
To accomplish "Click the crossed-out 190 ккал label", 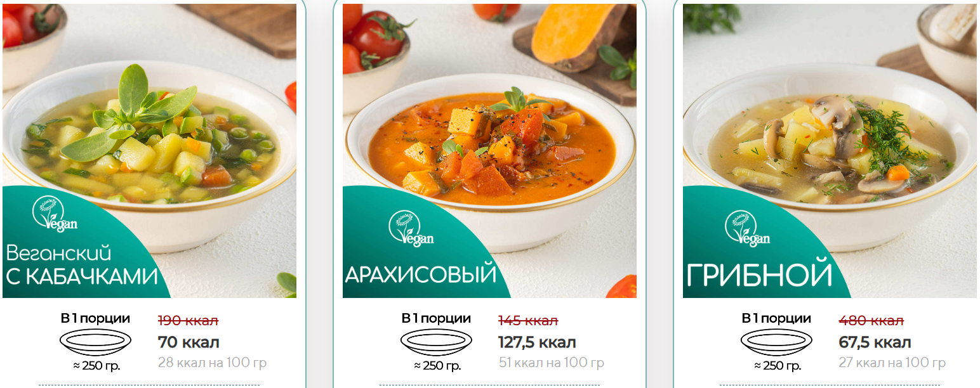I will coord(187,321).
